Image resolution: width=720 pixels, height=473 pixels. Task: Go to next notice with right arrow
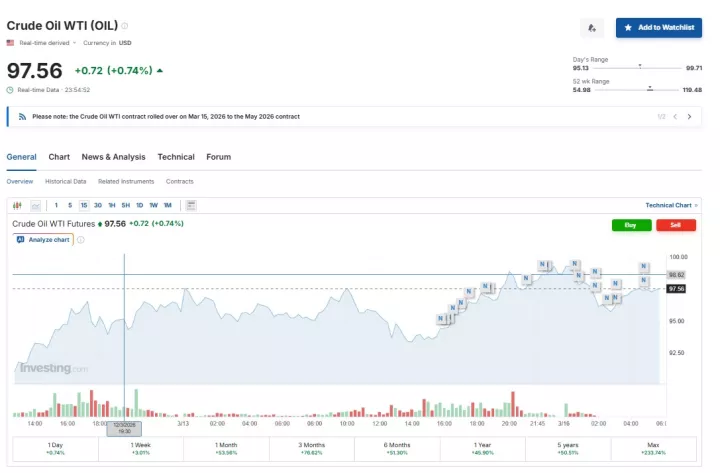click(x=689, y=117)
